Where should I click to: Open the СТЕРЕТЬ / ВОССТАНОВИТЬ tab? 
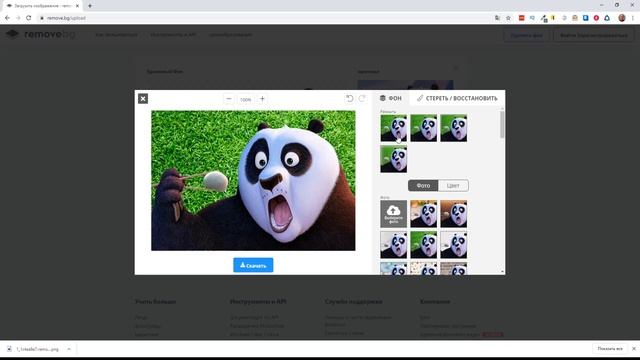click(457, 98)
